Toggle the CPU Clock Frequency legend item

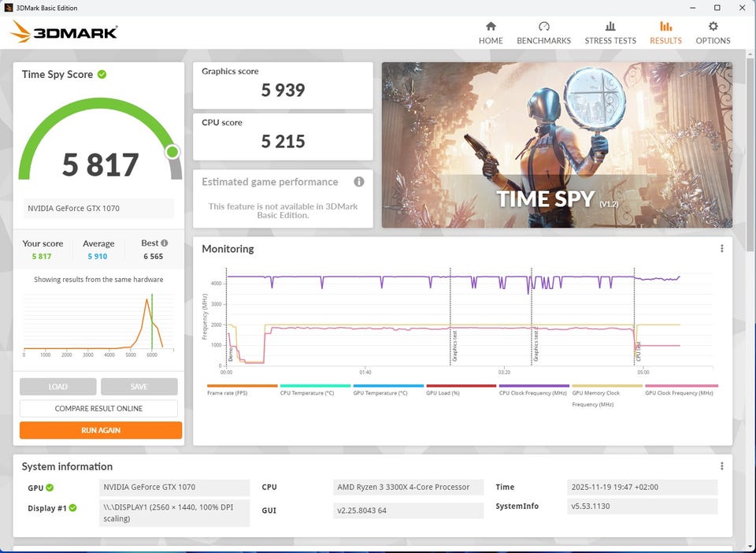pos(534,390)
